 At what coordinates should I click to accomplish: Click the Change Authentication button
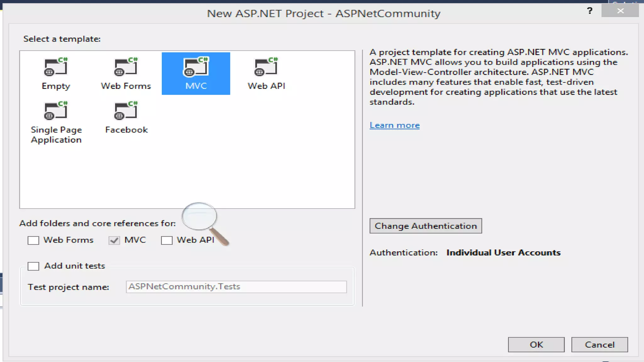click(425, 226)
